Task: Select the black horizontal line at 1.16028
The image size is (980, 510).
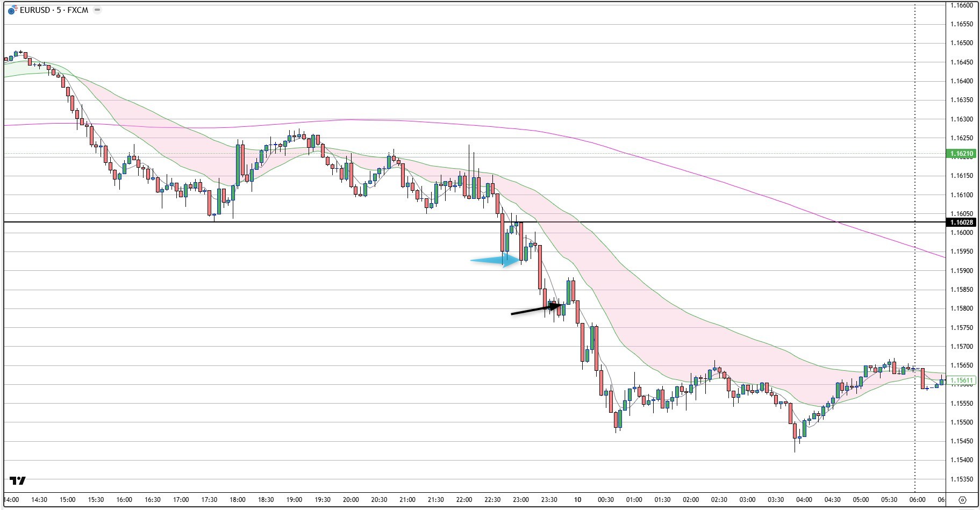Action: click(x=323, y=222)
